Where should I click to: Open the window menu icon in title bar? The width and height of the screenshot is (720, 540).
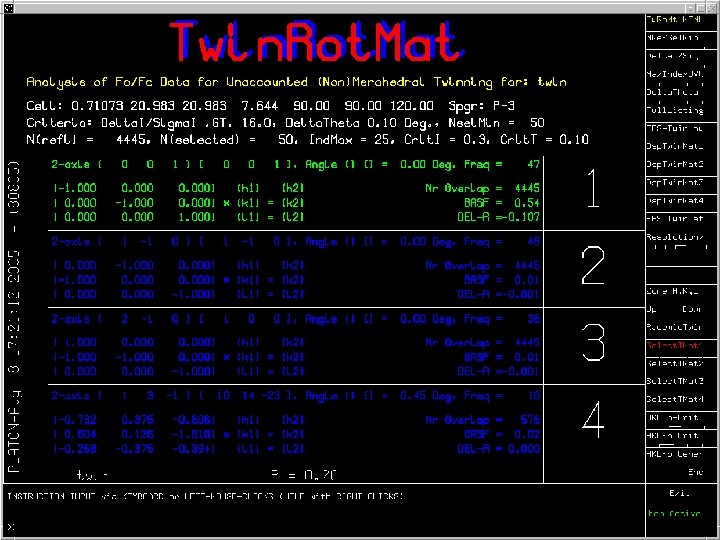8,8
